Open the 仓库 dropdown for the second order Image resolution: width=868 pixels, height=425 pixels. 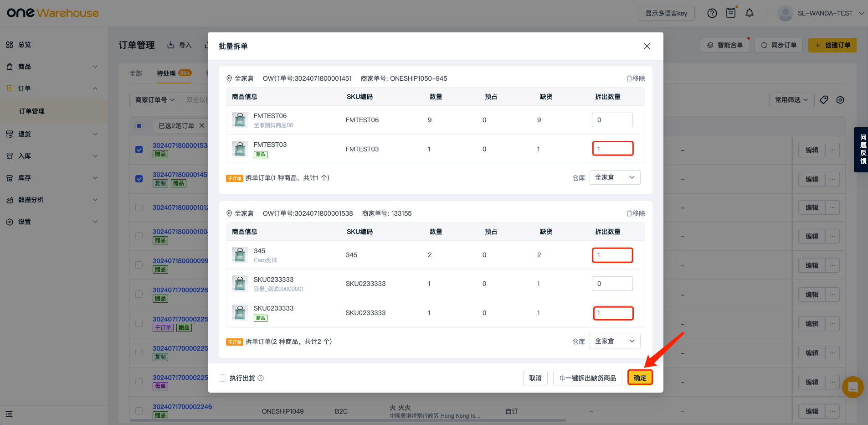tap(615, 341)
